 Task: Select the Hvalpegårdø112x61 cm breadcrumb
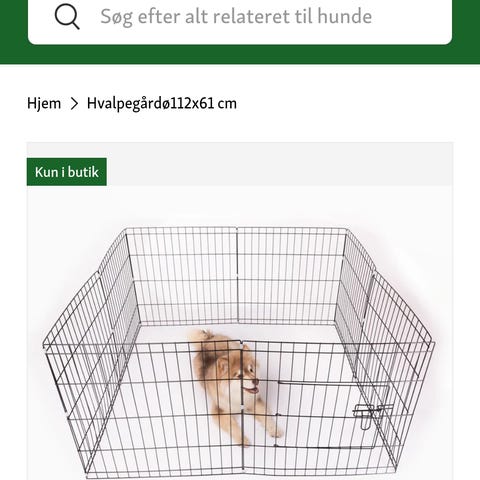coord(162,103)
